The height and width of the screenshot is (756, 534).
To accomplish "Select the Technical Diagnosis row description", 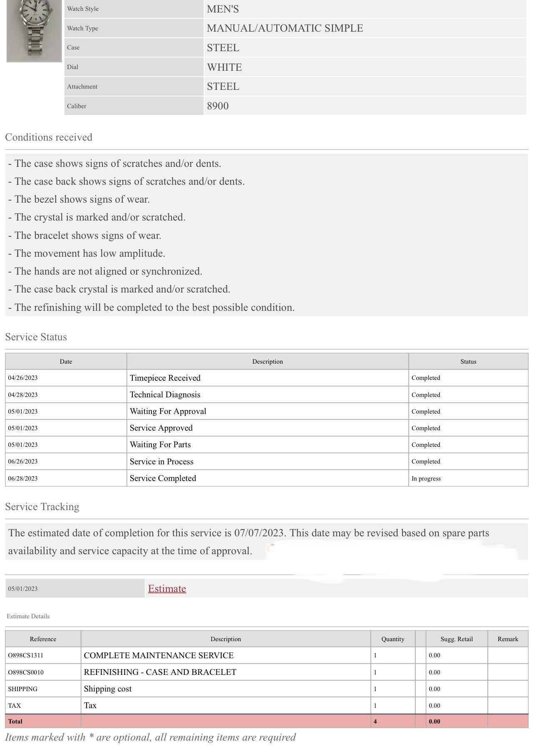I will 165,394.
